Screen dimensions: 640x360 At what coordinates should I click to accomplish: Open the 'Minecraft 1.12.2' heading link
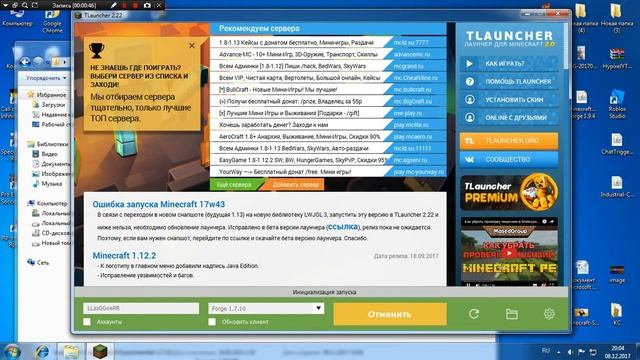click(x=124, y=256)
